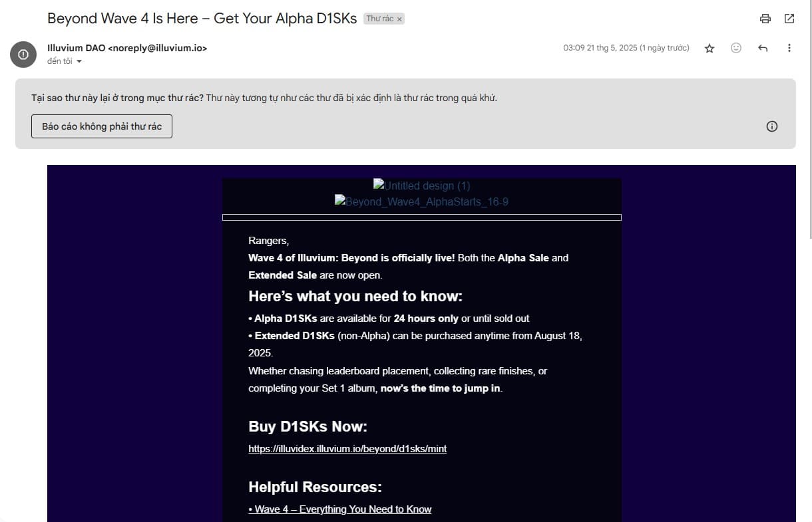Open the email in a new window

click(789, 19)
